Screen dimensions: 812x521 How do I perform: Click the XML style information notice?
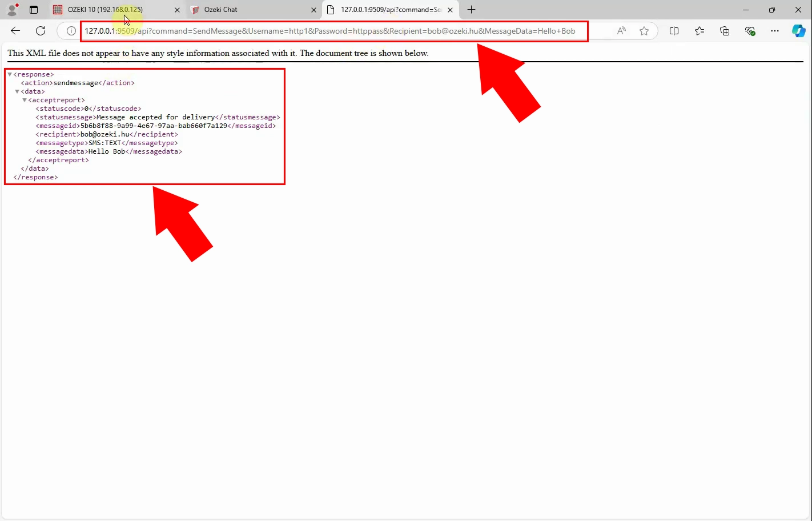click(x=218, y=53)
